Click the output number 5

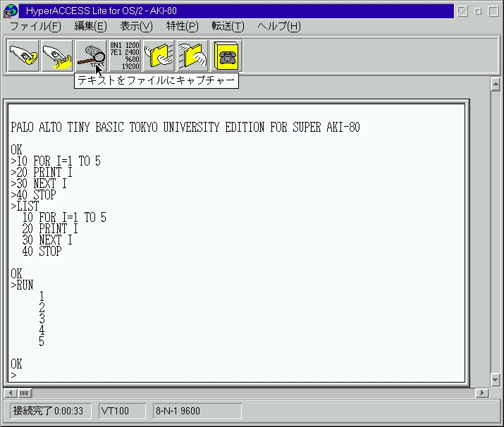(42, 342)
